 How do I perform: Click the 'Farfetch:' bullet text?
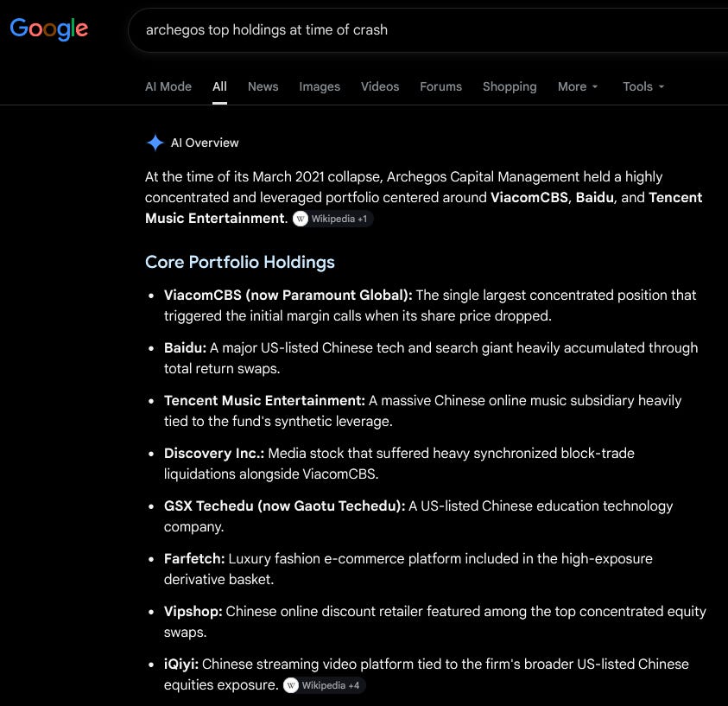point(194,558)
